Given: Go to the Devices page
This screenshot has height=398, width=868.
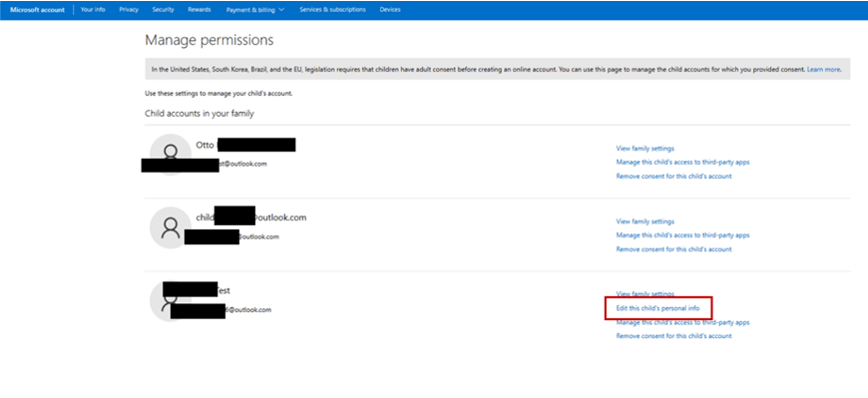Looking at the screenshot, I should [x=390, y=10].
